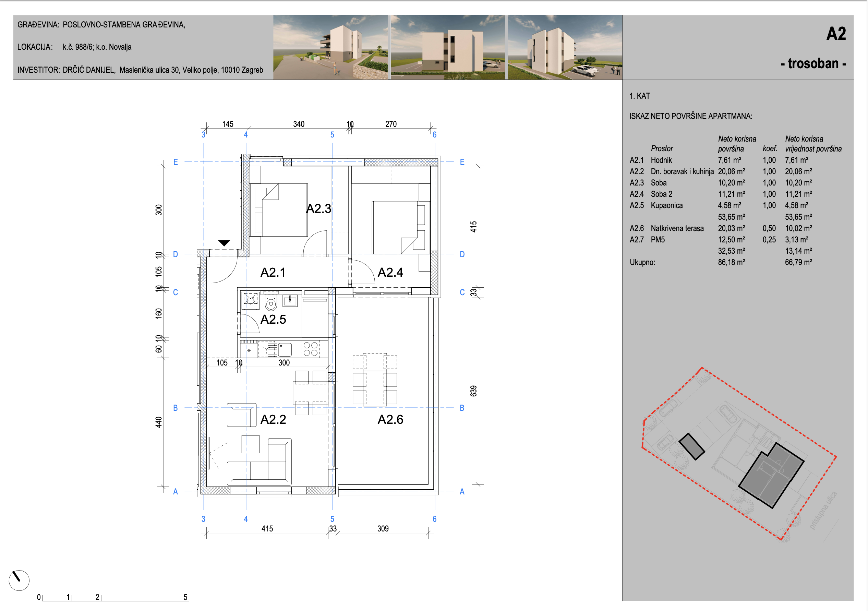
Task: Click the 'Hodnik' table row name
Action: click(661, 160)
